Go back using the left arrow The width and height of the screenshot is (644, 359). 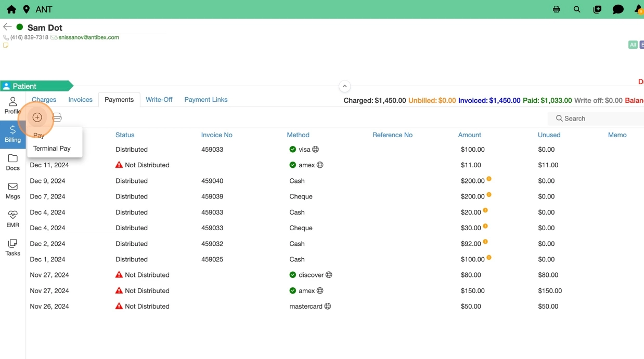pyautogui.click(x=7, y=27)
